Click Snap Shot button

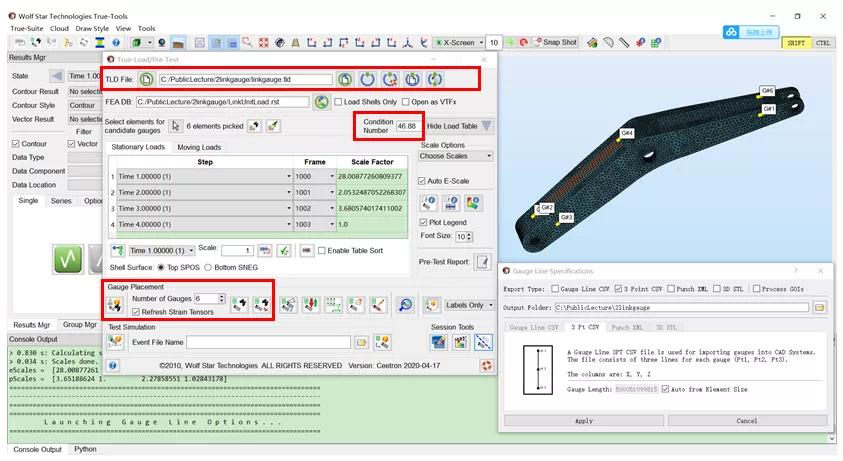click(555, 42)
